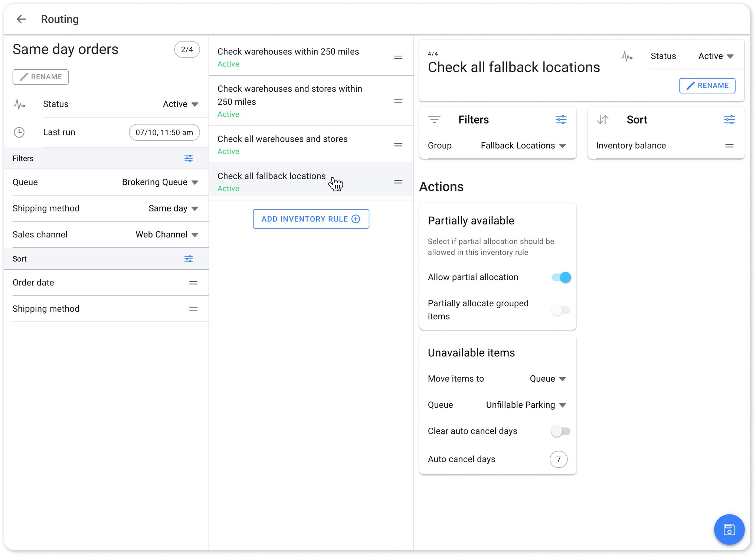Open the Sales channel Web Channel dropdown
This screenshot has width=756, height=556.
[x=167, y=234]
